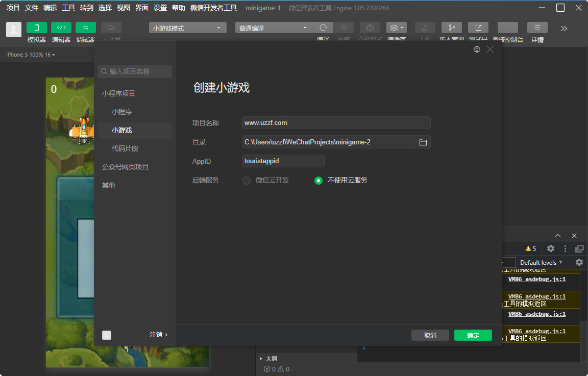
Task: Open the 视图 menu
Action: [124, 8]
